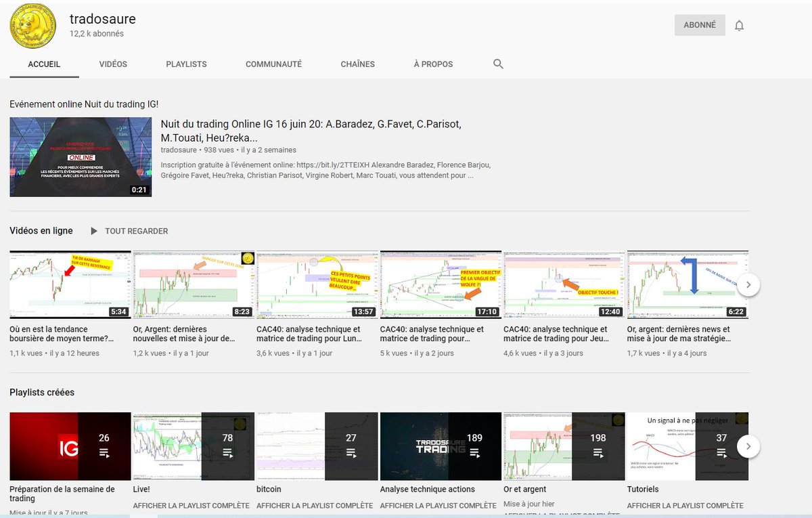Toggle the notification bell for tradosaure

(740, 26)
